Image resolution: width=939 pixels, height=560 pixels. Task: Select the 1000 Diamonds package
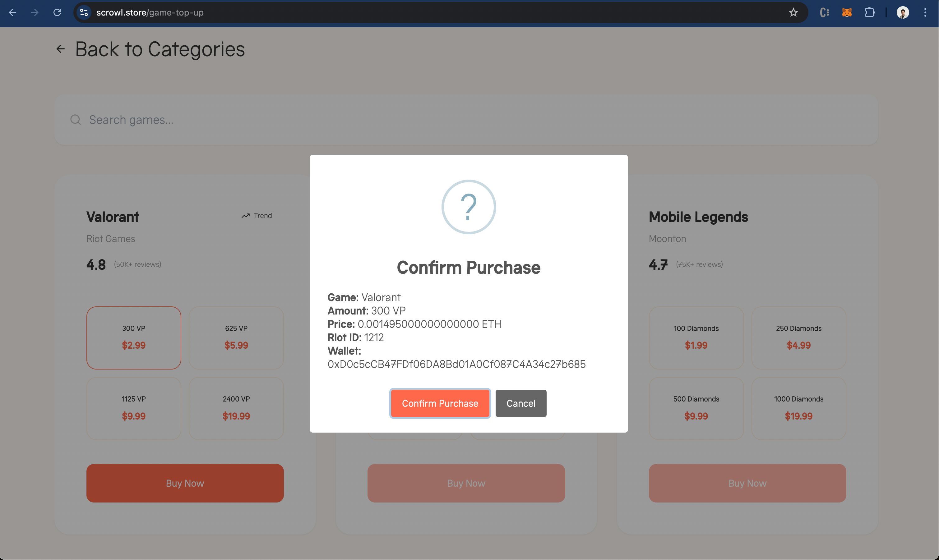(x=798, y=408)
